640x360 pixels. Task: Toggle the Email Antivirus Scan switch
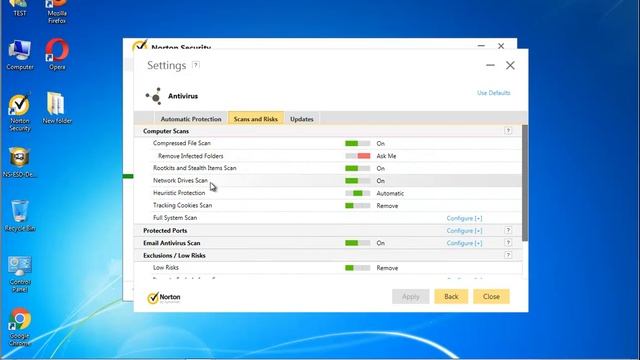tap(358, 243)
